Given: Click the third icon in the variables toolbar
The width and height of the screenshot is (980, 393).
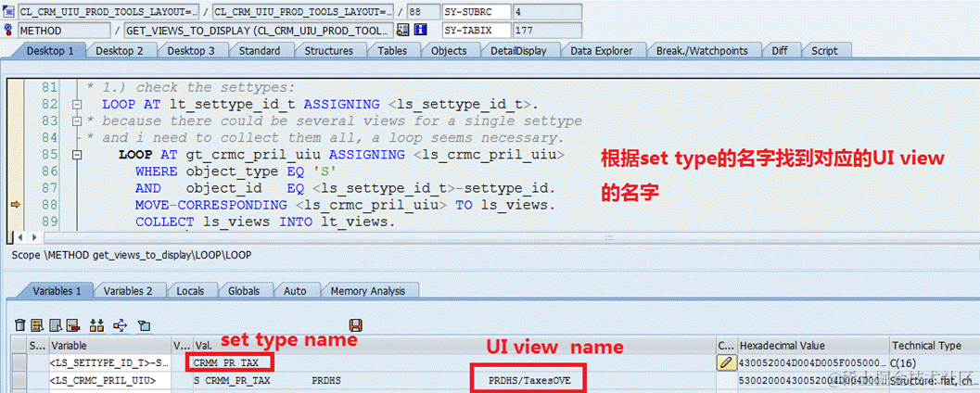Looking at the screenshot, I should click(x=57, y=325).
